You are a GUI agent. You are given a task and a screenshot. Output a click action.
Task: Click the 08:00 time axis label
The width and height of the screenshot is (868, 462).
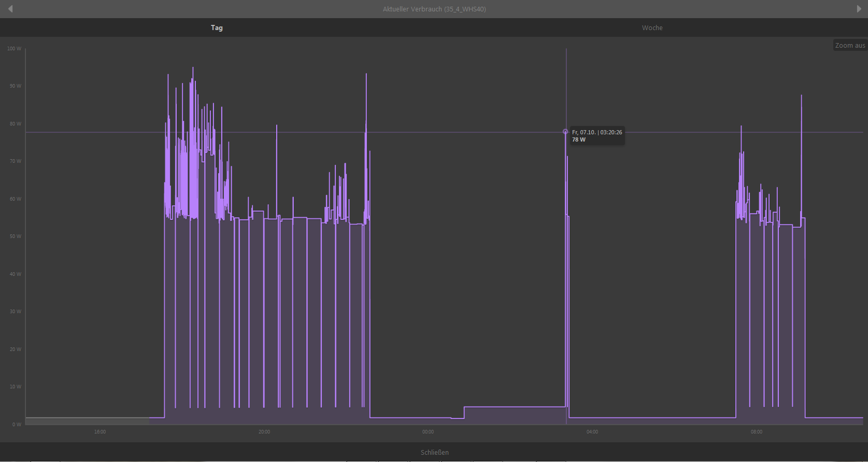point(757,431)
